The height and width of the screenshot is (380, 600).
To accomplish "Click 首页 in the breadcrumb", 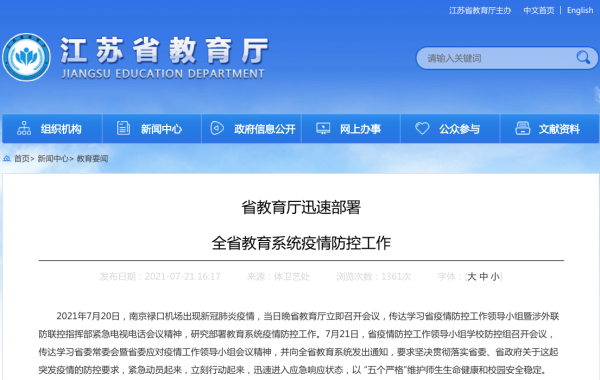I will tap(22, 158).
